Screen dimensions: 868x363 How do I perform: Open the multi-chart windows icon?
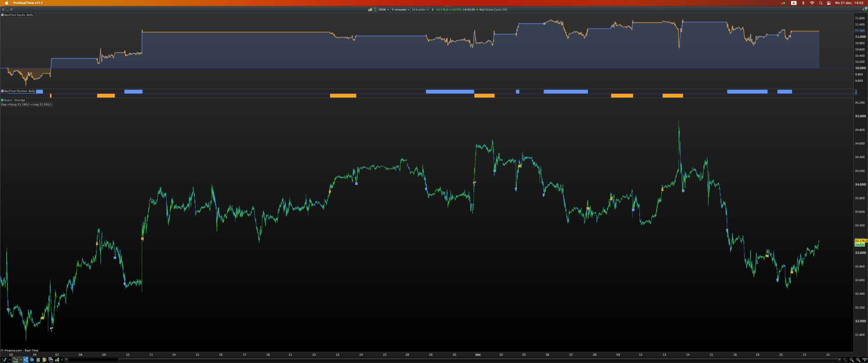click(50, 360)
